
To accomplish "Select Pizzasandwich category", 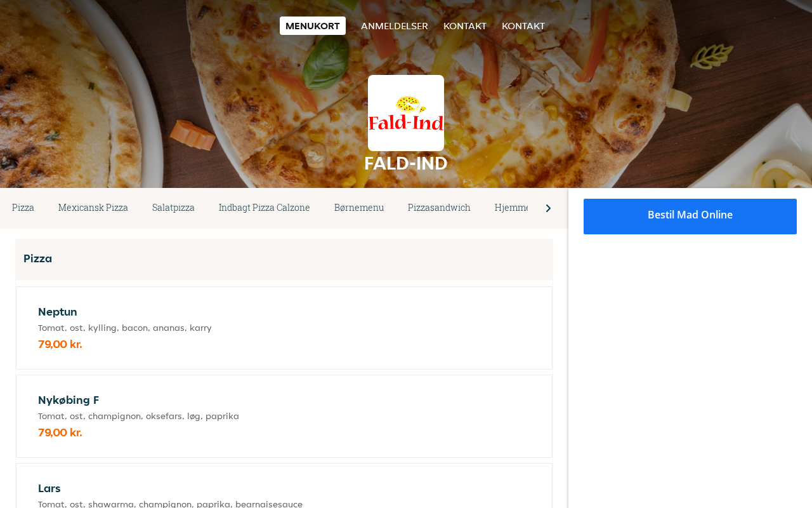I will click(x=439, y=208).
